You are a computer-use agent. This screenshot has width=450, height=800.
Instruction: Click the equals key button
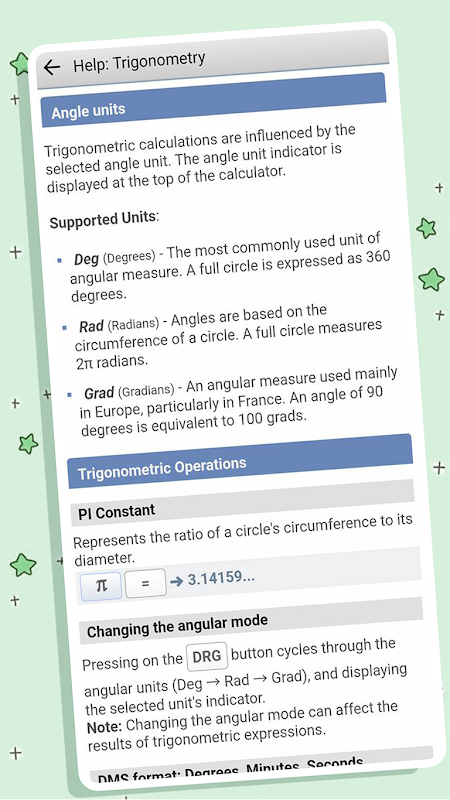coord(145,583)
